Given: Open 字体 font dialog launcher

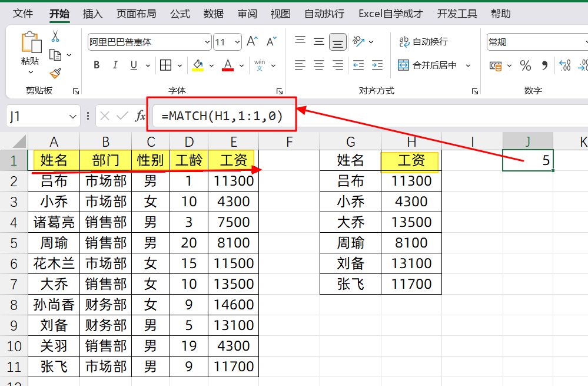Looking at the screenshot, I should [x=280, y=91].
